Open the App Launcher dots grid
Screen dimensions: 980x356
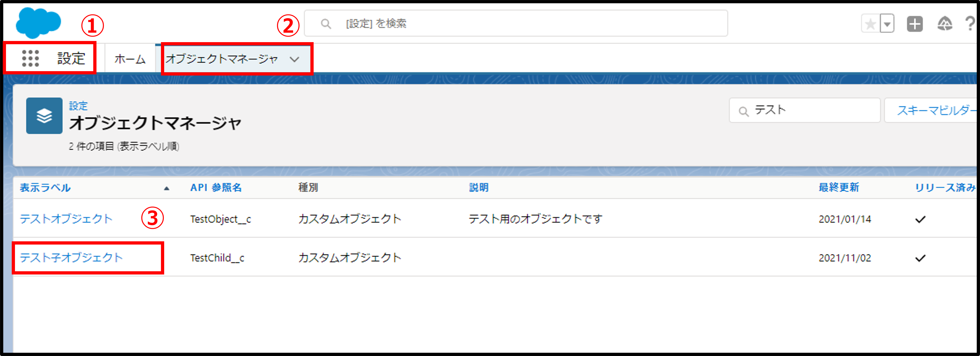[30, 58]
